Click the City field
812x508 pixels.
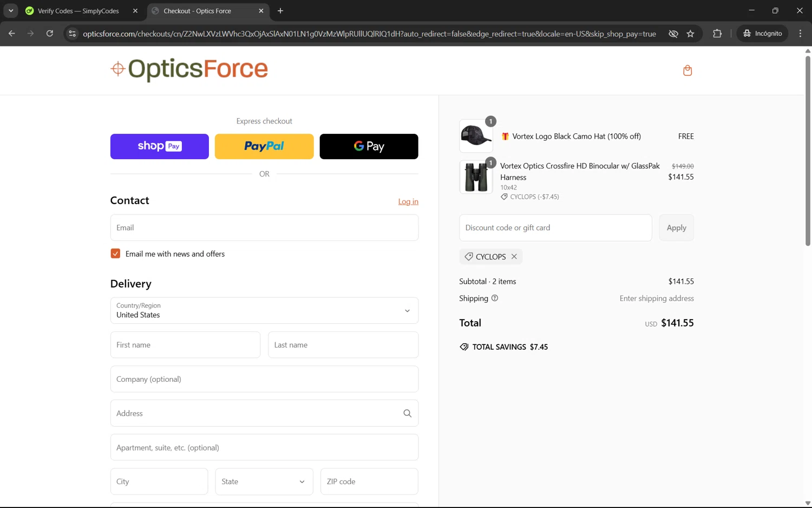(x=159, y=481)
